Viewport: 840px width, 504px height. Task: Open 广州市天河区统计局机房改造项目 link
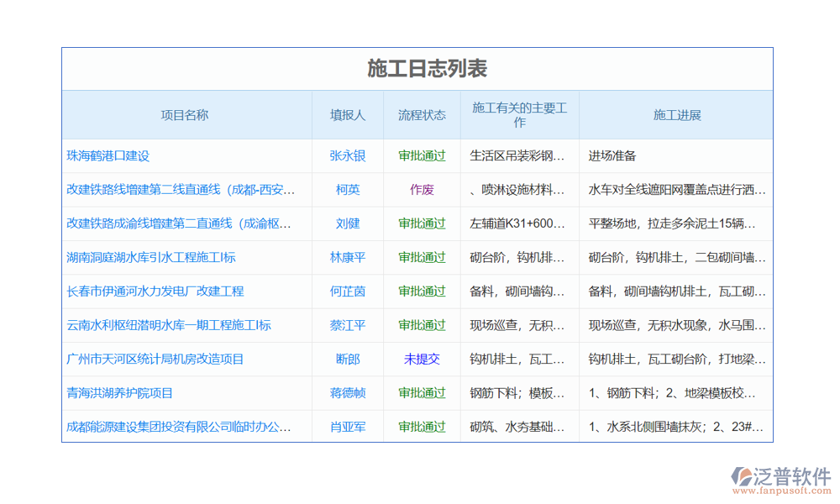pos(155,359)
